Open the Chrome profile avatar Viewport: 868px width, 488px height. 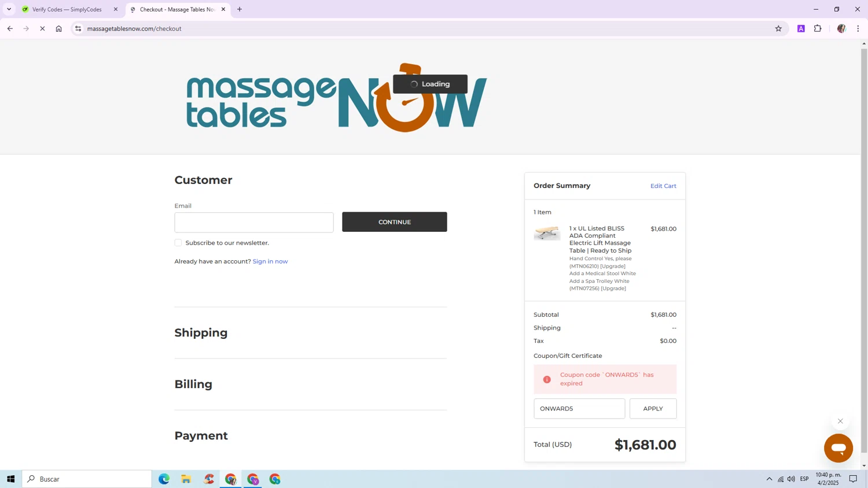coord(841,28)
